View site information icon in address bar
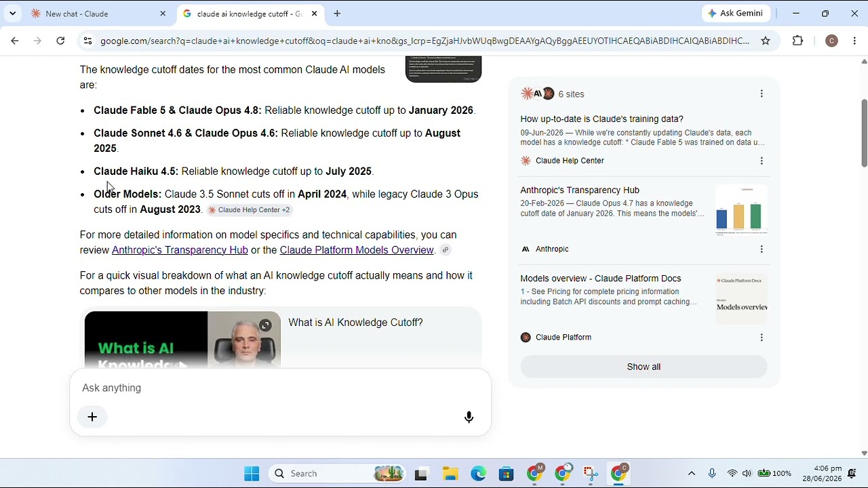 point(87,41)
